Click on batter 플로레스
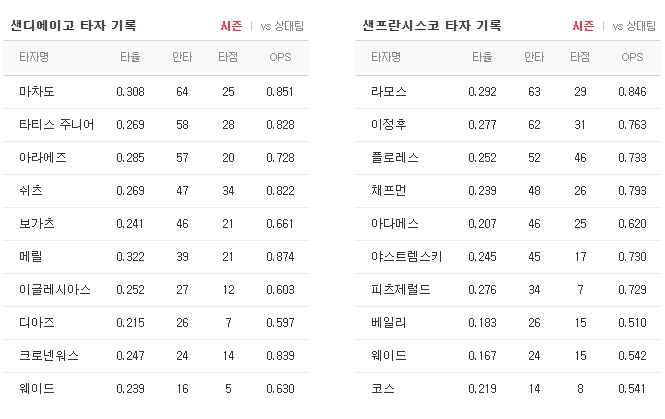This screenshot has height=419, width=665. (x=394, y=158)
